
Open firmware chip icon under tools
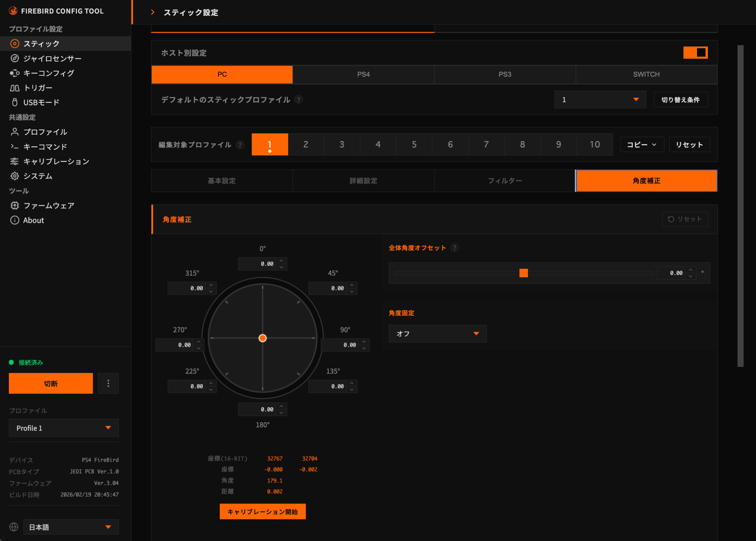(x=14, y=205)
